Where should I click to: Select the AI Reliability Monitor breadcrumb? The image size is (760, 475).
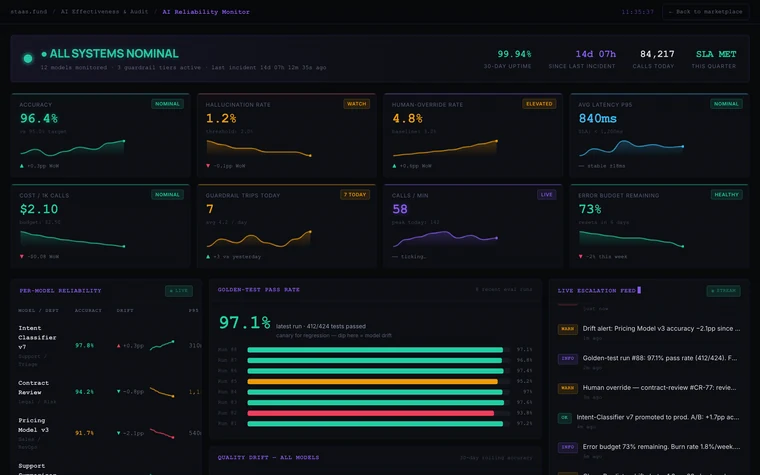[x=206, y=12]
